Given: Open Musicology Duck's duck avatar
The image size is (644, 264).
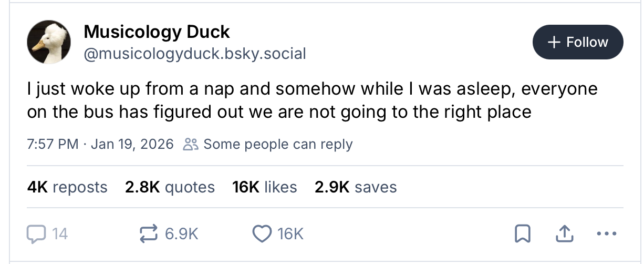Looking at the screenshot, I should point(48,43).
